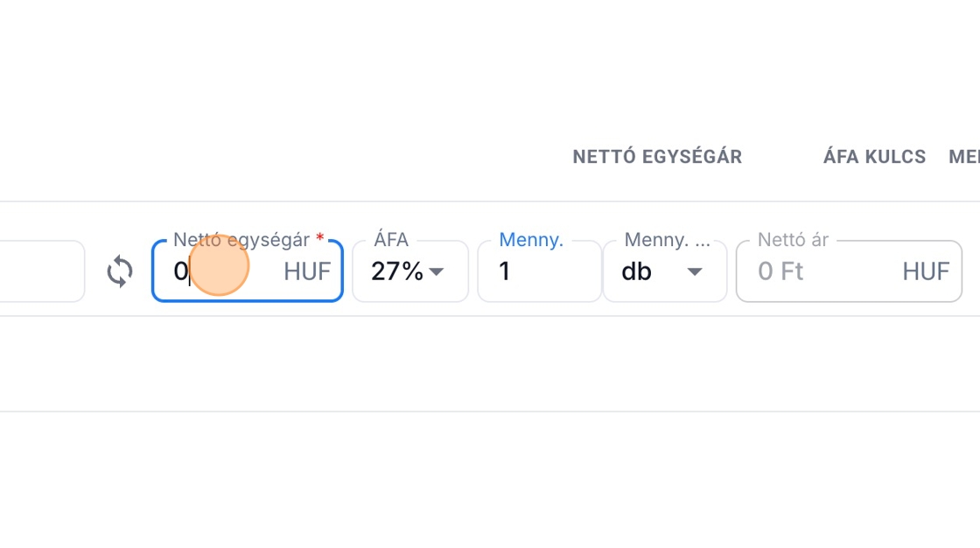Click the 27% value text
This screenshot has height=548, width=980.
396,271
